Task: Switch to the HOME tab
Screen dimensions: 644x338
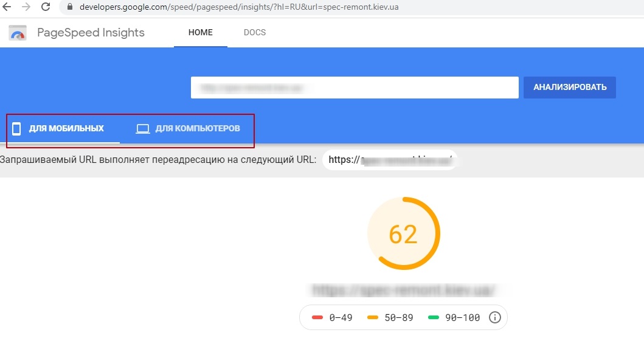Action: [201, 32]
